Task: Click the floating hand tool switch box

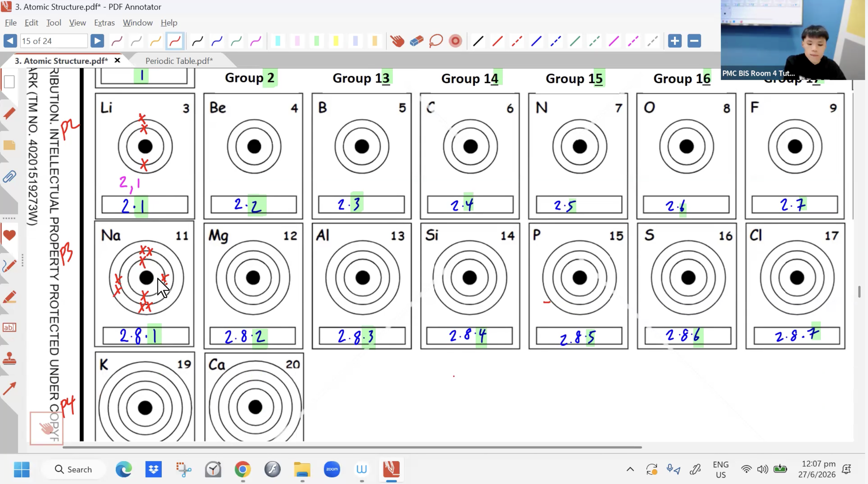Action: (x=46, y=428)
